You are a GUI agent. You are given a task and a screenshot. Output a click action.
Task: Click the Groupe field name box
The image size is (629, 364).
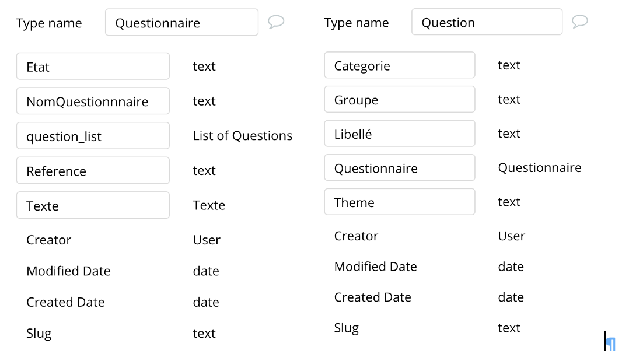[400, 100]
